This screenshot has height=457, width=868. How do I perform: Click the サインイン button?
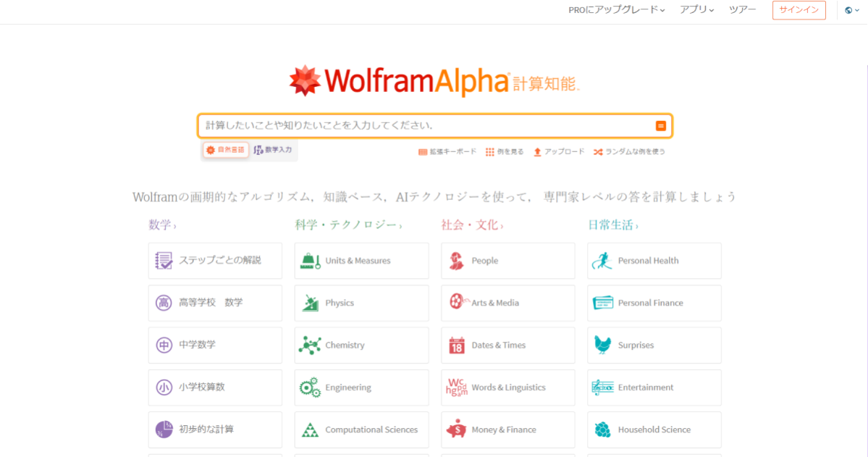click(x=799, y=10)
